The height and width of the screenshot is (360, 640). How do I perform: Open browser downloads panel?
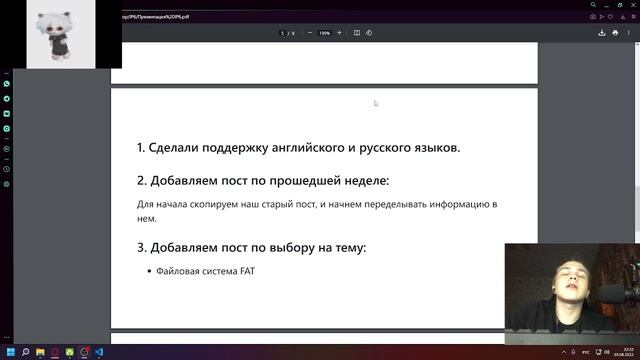pos(623,17)
